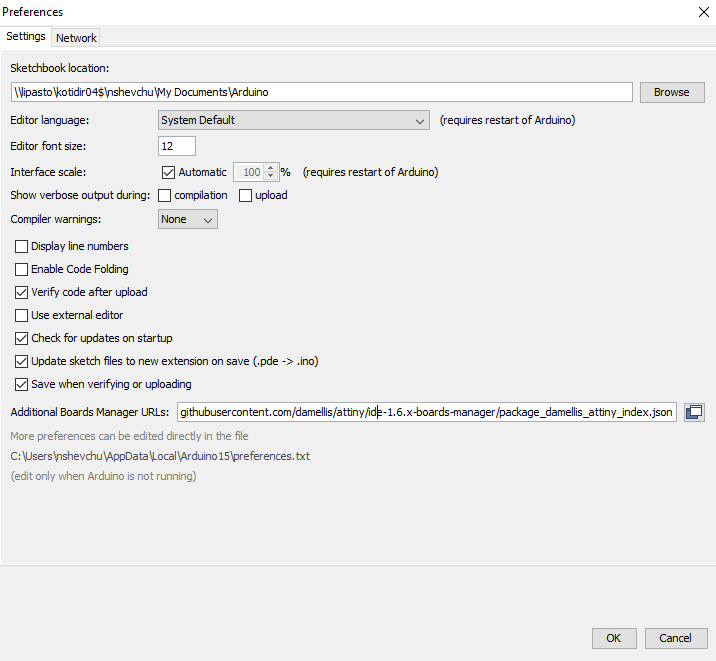Viewport: 716px width, 661px height.
Task: Open the Editor language dropdown
Action: point(294,120)
